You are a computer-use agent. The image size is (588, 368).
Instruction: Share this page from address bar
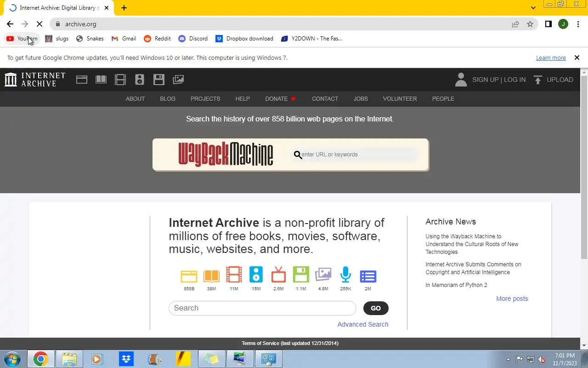click(515, 24)
